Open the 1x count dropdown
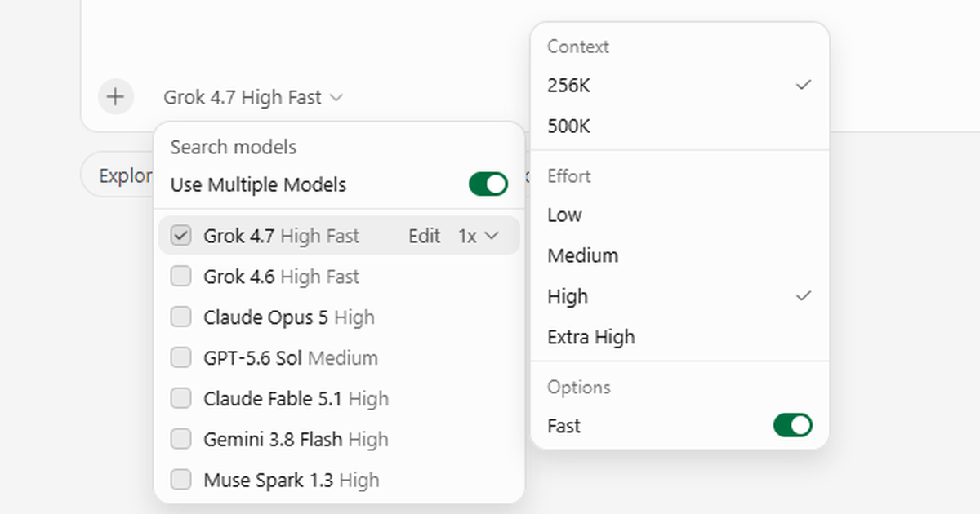Viewport: 980px width, 514px height. (479, 236)
